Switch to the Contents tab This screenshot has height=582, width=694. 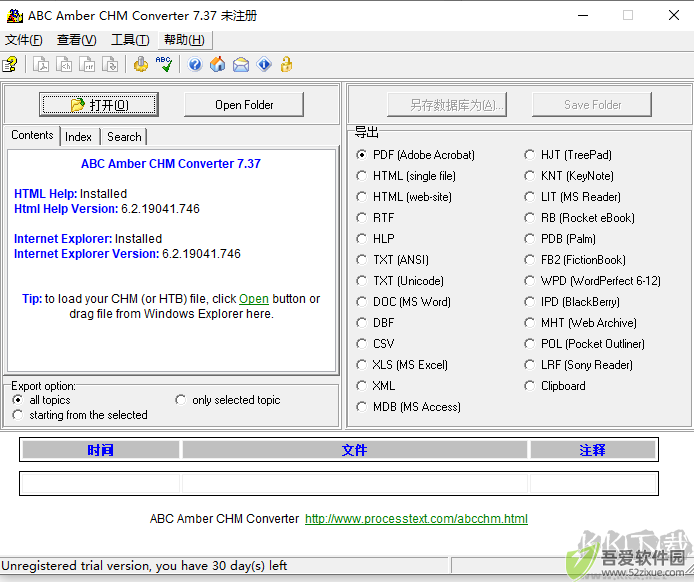[x=32, y=135]
